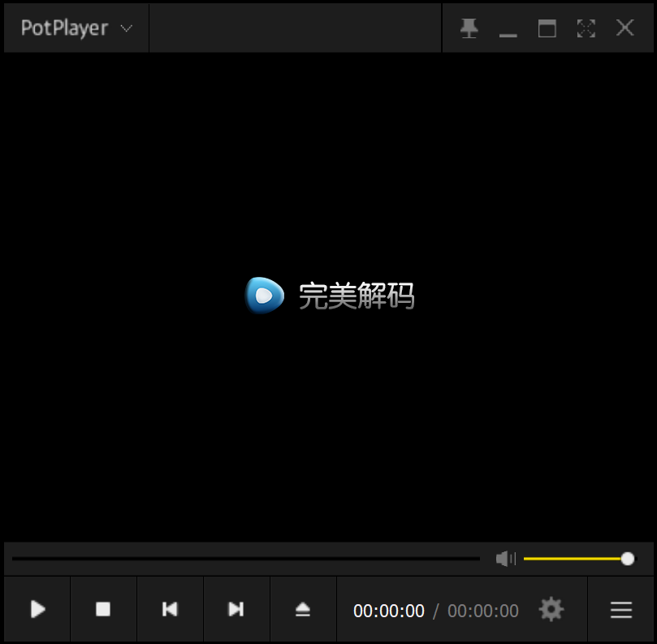
Task: Click the current time 00:00:00 display
Action: [x=389, y=611]
